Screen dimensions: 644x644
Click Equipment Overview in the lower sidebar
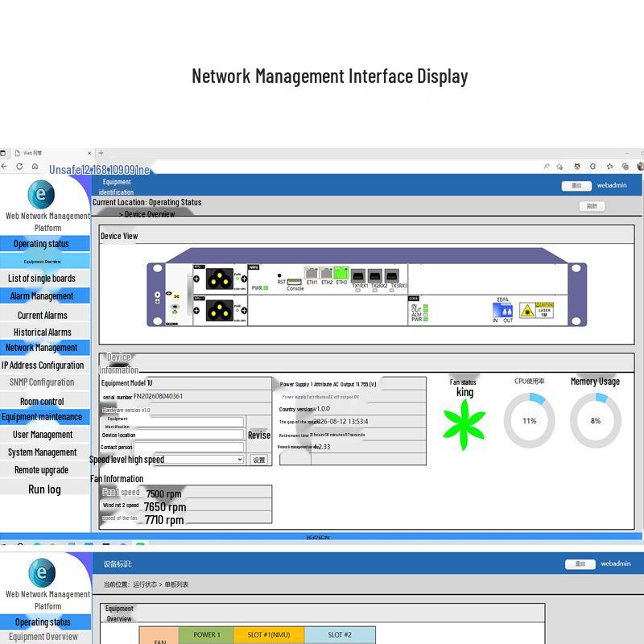click(45, 637)
